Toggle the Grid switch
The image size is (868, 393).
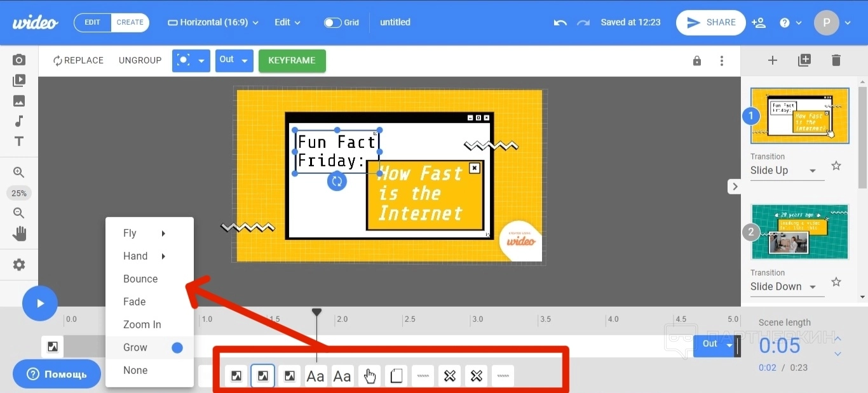[333, 23]
